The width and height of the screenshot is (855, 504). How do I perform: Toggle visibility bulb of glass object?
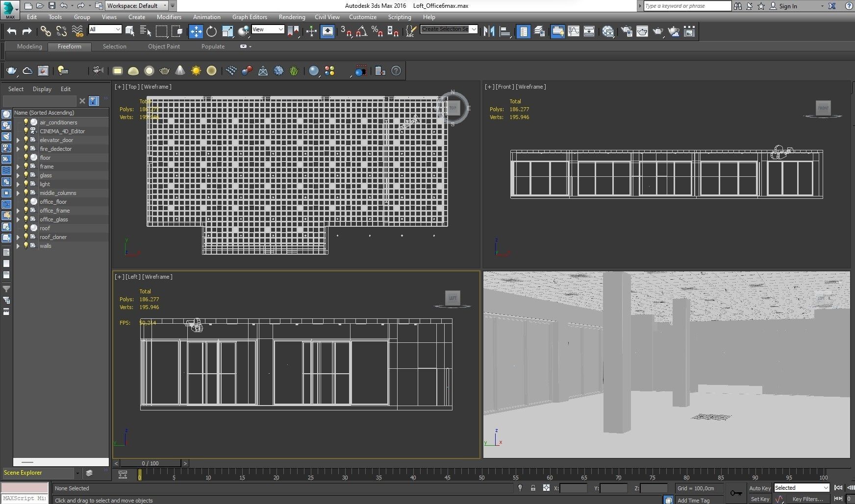pos(26,175)
